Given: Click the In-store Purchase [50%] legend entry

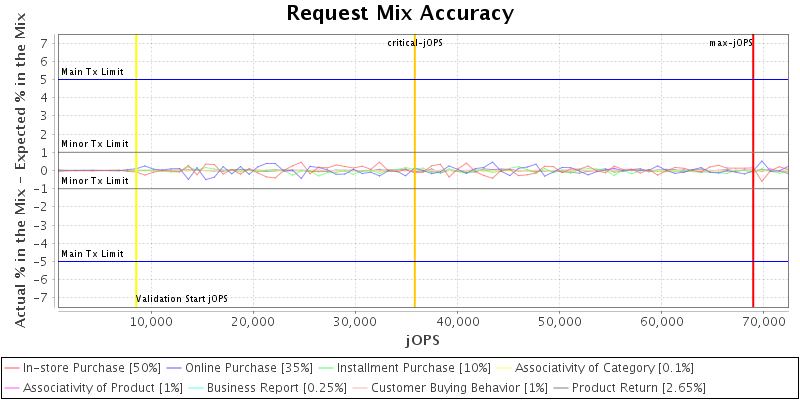Looking at the screenshot, I should point(92,368).
